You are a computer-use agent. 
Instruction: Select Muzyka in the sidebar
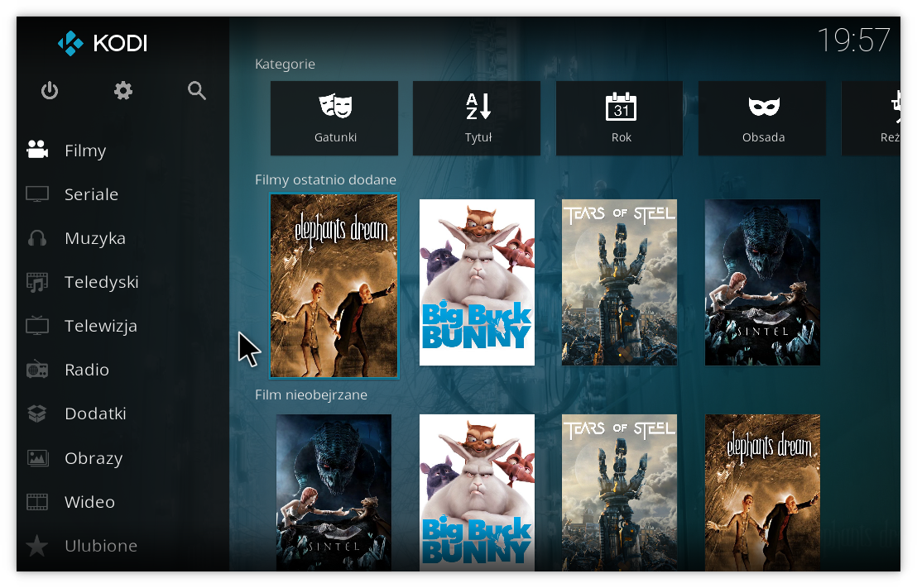coord(122,238)
